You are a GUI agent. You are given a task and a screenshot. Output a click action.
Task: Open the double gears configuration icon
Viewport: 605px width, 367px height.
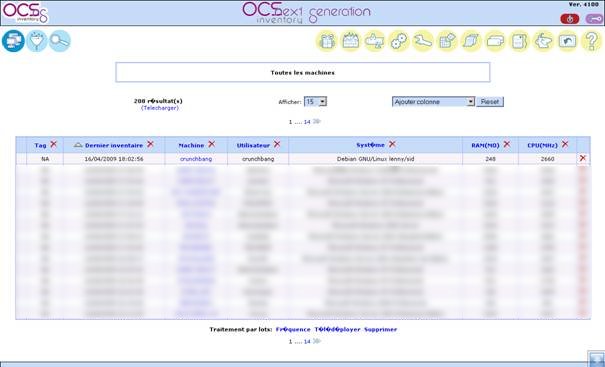tap(399, 41)
